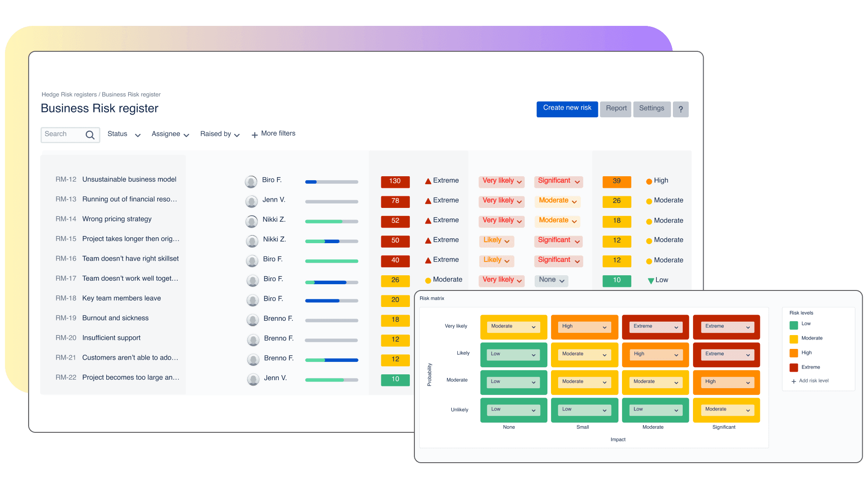Click orange High swatch in Risk levels
The image size is (868, 489).
point(793,353)
